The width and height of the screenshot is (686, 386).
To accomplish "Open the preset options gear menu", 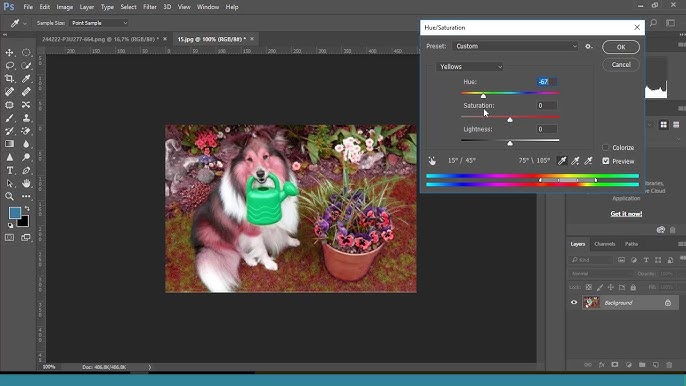I will [x=589, y=46].
